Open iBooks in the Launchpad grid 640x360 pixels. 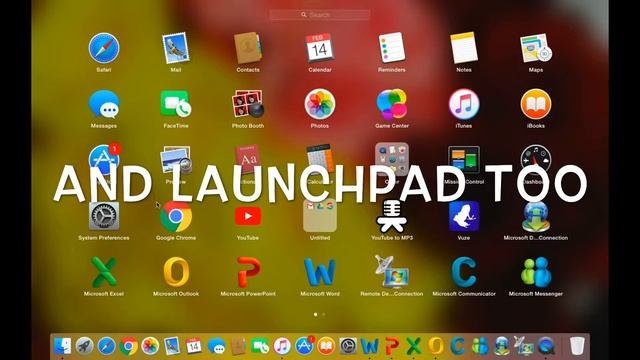click(x=536, y=104)
